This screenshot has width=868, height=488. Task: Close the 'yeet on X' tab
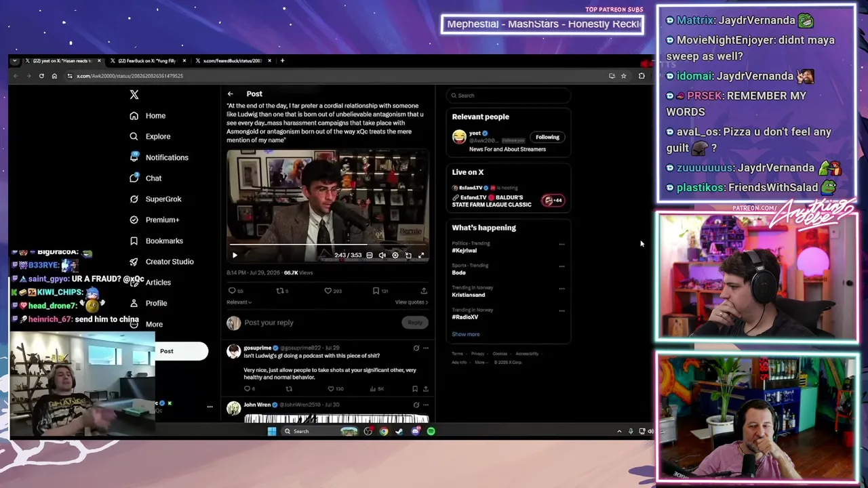click(99, 61)
